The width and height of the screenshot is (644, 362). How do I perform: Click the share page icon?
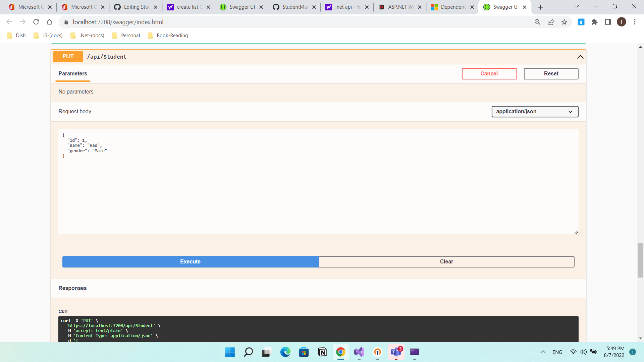tap(551, 22)
